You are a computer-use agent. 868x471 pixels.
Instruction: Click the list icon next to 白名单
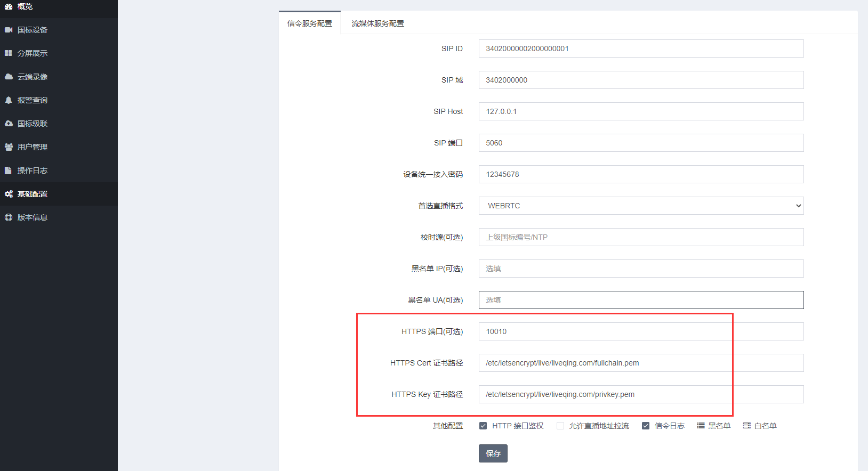coord(747,426)
